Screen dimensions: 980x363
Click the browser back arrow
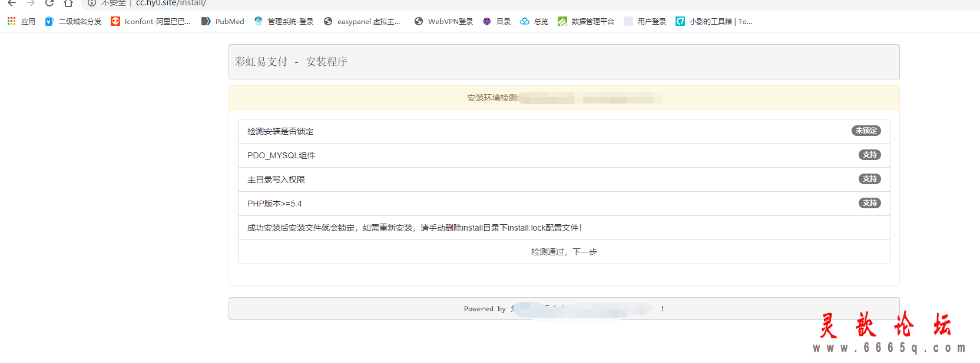(12, 3)
